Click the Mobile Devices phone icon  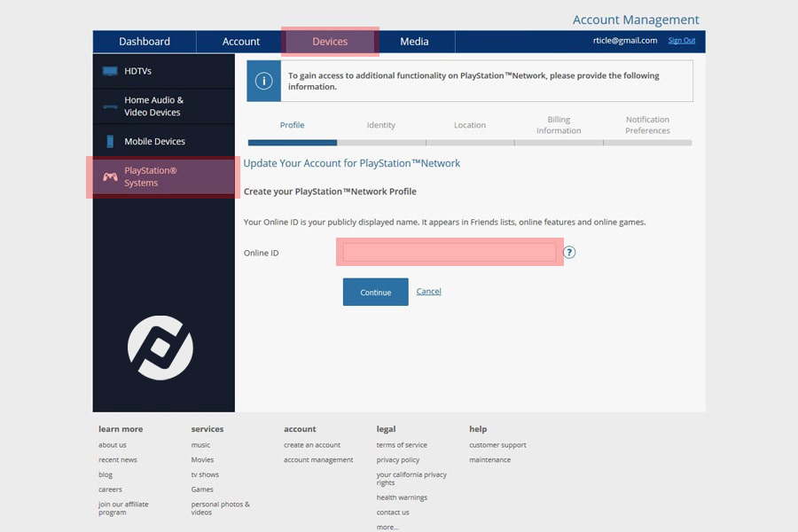(110, 141)
